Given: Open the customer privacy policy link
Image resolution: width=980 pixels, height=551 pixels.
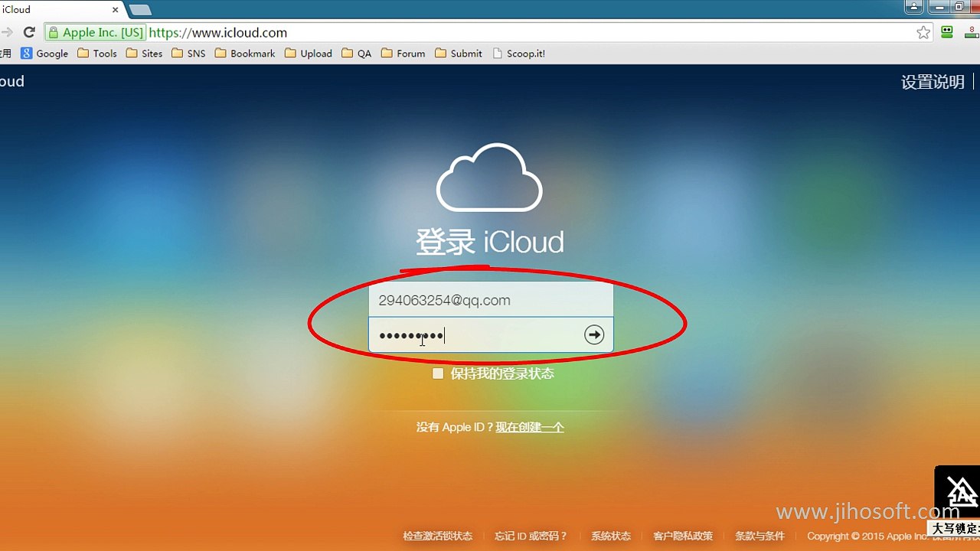Looking at the screenshot, I should (x=683, y=536).
